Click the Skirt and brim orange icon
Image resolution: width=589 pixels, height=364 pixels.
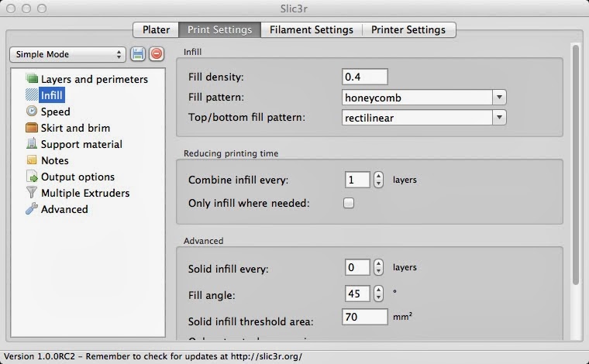point(32,128)
